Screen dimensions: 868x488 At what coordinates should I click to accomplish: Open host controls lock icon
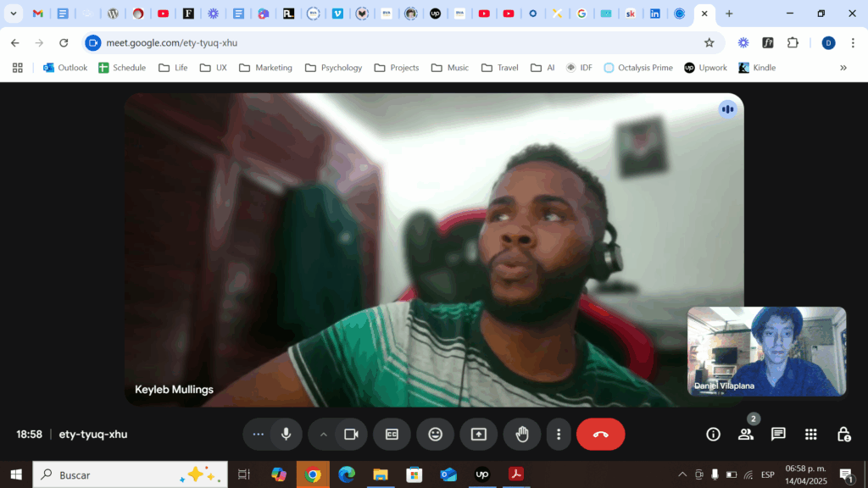pyautogui.click(x=843, y=435)
